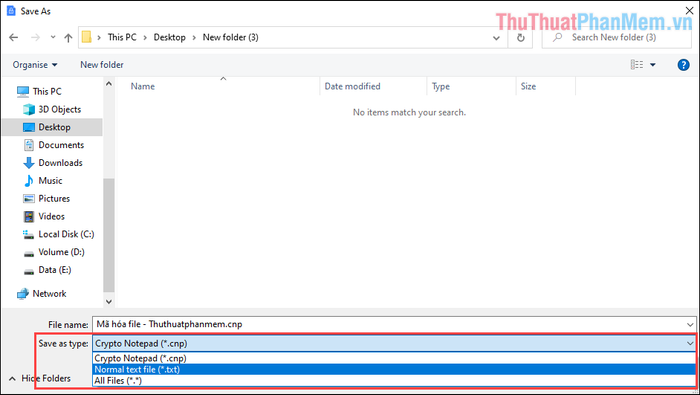700x395 pixels.
Task: Expand File name dropdown arrow
Action: pyautogui.click(x=690, y=324)
